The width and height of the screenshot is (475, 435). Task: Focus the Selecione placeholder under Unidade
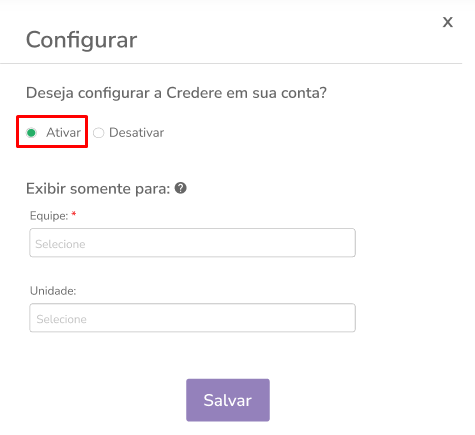[x=62, y=319]
